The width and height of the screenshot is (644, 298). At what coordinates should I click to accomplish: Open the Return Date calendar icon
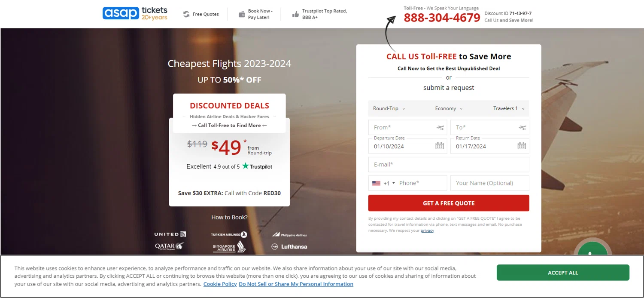click(521, 146)
